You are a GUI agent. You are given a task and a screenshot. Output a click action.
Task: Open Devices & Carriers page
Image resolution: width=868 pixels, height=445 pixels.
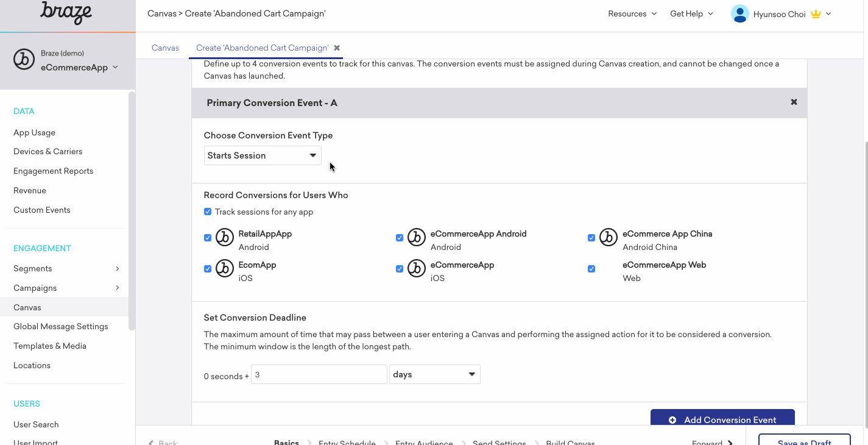[48, 151]
